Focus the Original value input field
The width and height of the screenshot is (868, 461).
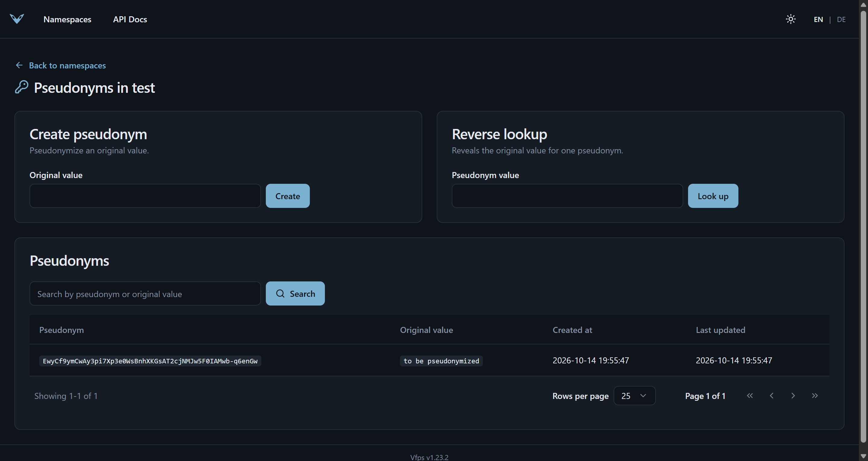[x=145, y=196]
